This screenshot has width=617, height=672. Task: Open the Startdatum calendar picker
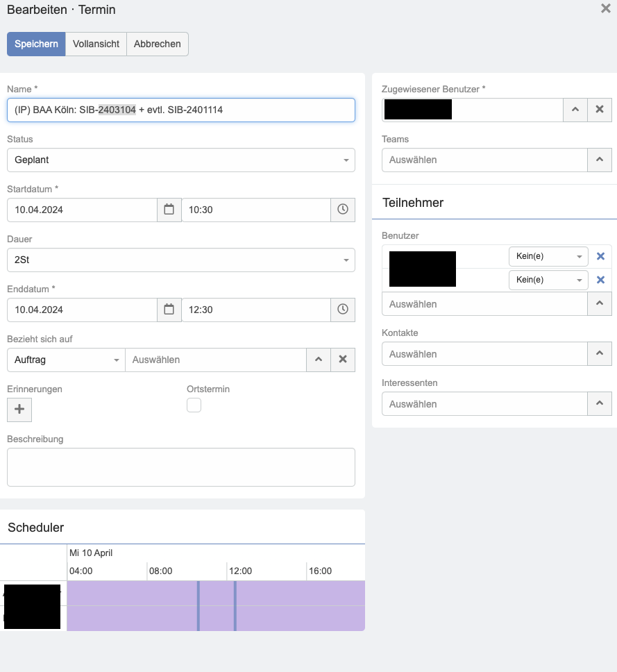[169, 210]
